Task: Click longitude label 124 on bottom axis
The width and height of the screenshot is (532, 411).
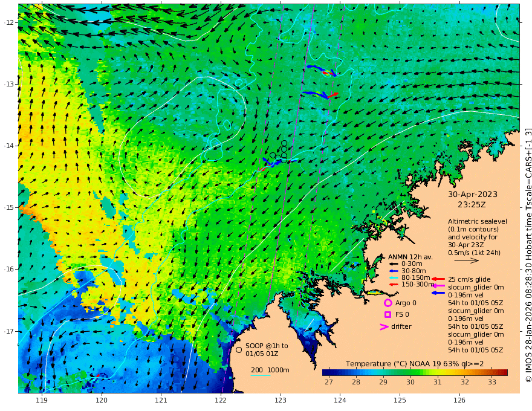Action: (340, 400)
